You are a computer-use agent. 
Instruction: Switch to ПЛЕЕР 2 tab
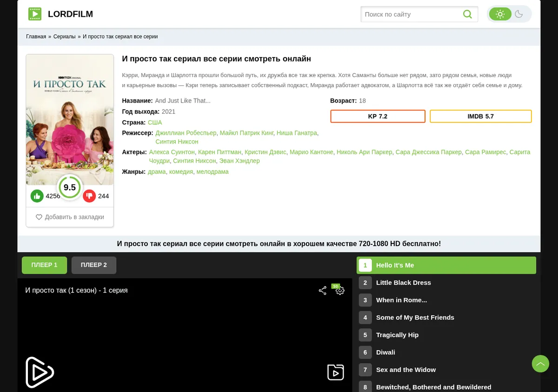click(94, 265)
